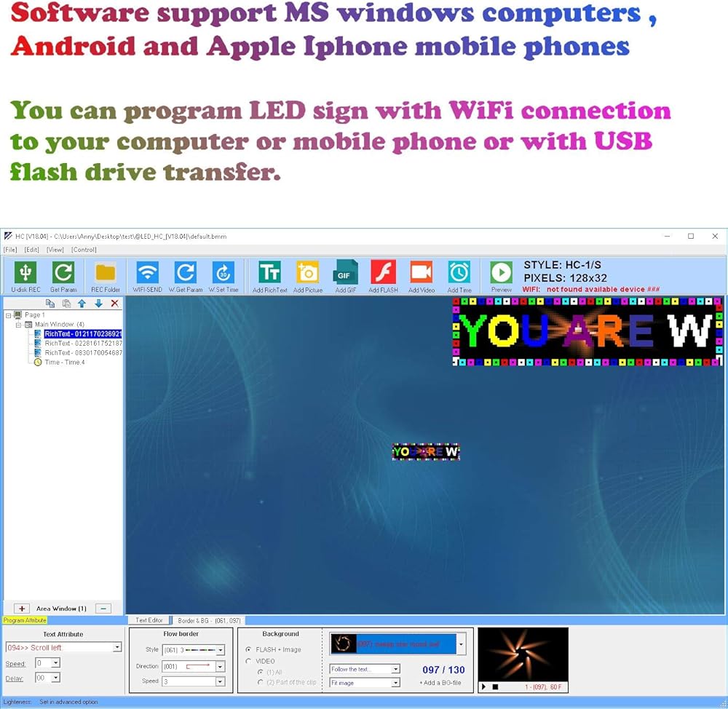Click the Add a BG-file link
The width and height of the screenshot is (728, 709).
click(x=440, y=683)
